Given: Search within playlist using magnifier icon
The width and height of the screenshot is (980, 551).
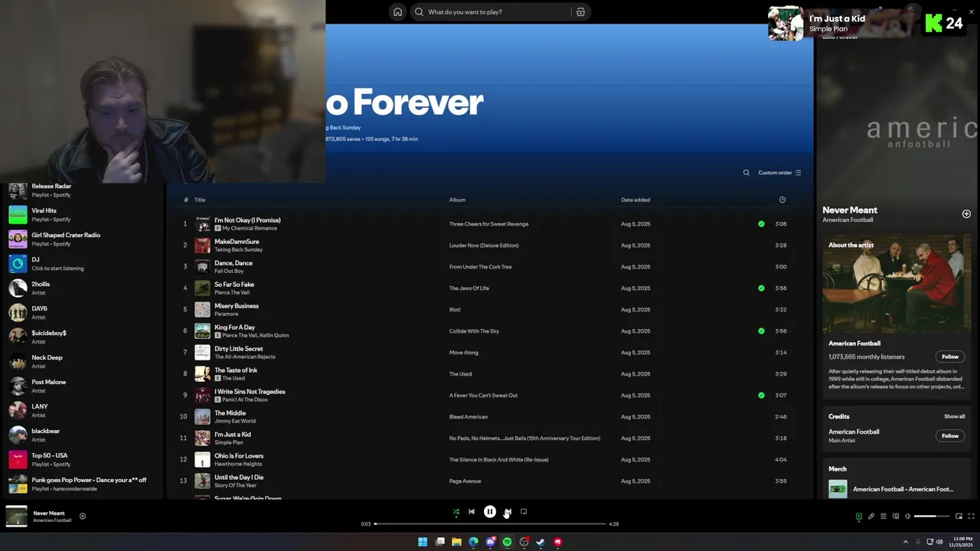Looking at the screenshot, I should click(746, 172).
